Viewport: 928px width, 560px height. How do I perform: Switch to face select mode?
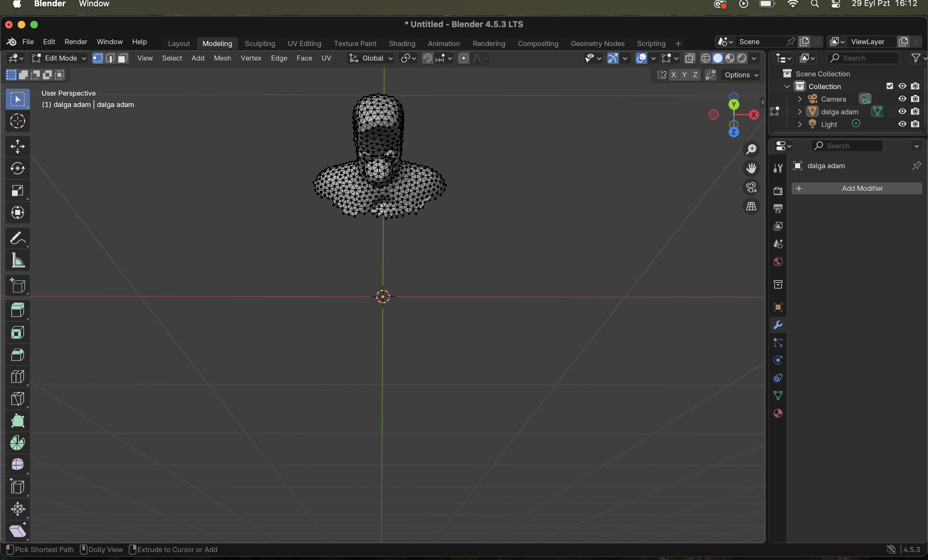tap(122, 58)
